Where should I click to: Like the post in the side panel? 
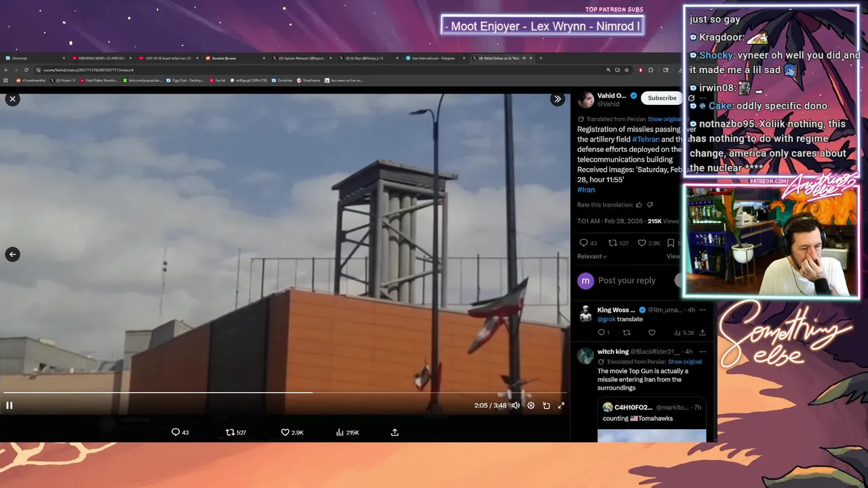click(642, 243)
